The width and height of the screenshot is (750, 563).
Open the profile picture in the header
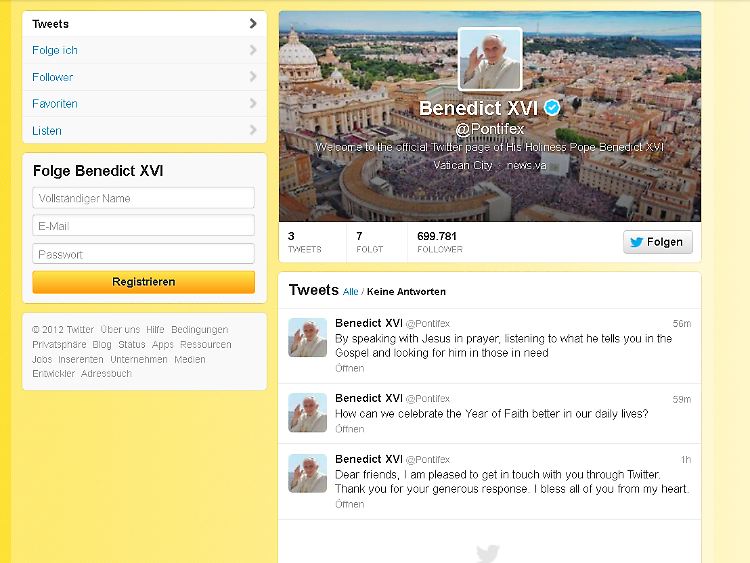[x=490, y=59]
